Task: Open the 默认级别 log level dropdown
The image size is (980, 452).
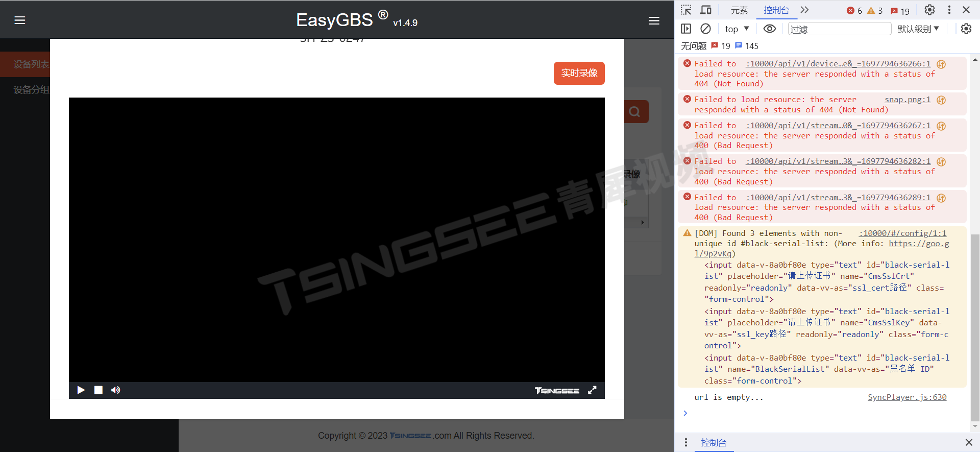Action: 918,29
